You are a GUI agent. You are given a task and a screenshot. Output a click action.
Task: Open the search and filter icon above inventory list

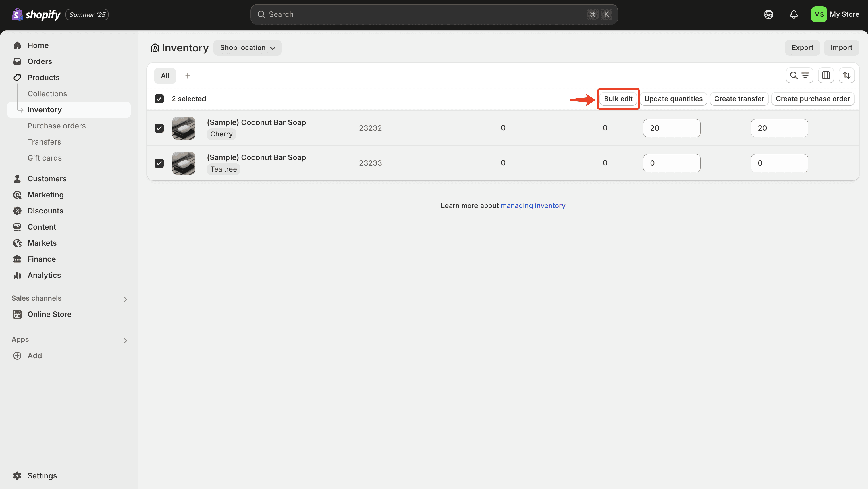pyautogui.click(x=800, y=75)
